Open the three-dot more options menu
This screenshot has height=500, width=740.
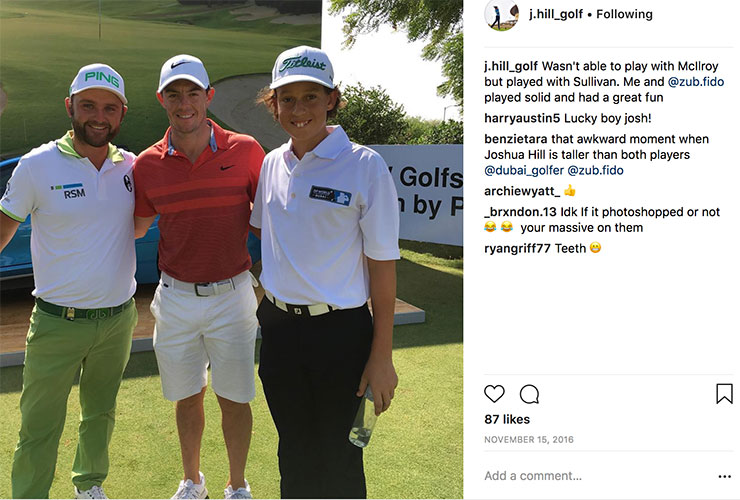[x=724, y=476]
